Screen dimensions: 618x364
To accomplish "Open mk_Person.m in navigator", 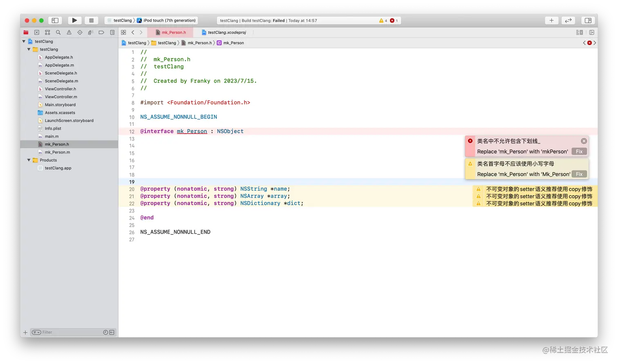I will (57, 152).
